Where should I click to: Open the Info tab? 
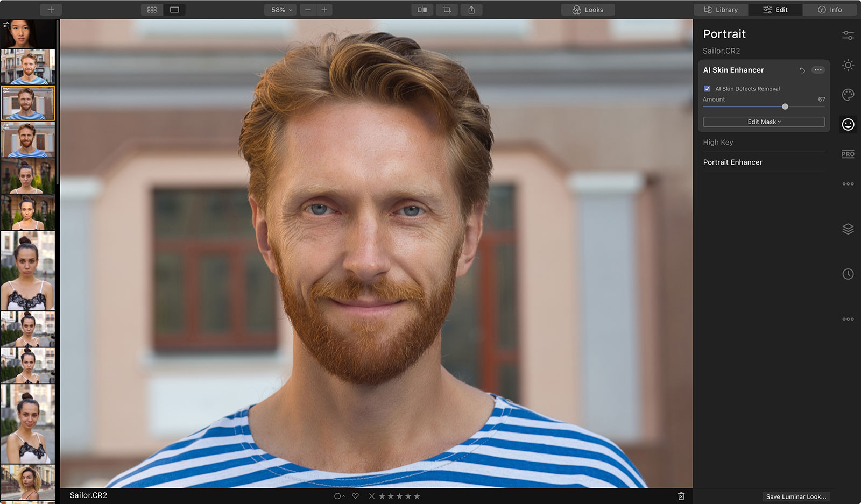point(830,10)
